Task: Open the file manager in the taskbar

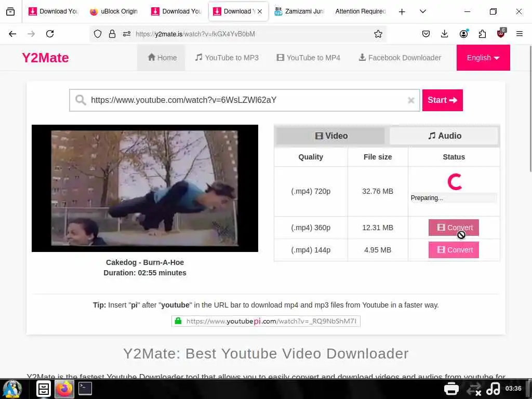Action: click(44, 389)
